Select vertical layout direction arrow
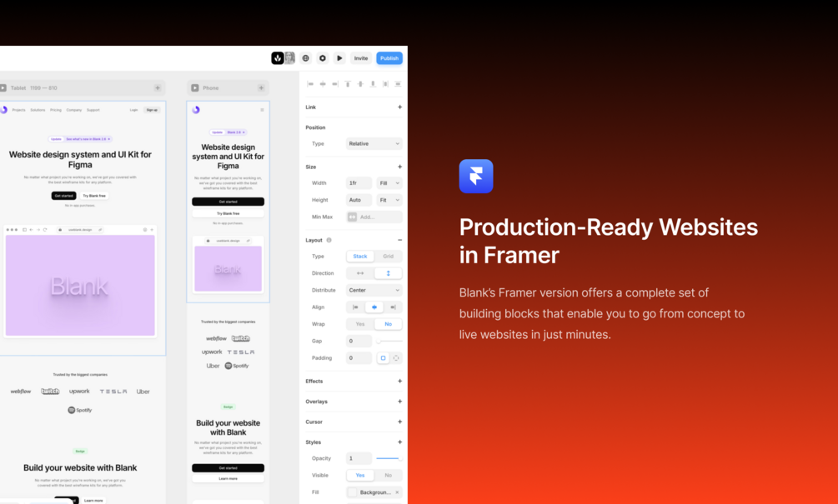 388,273
